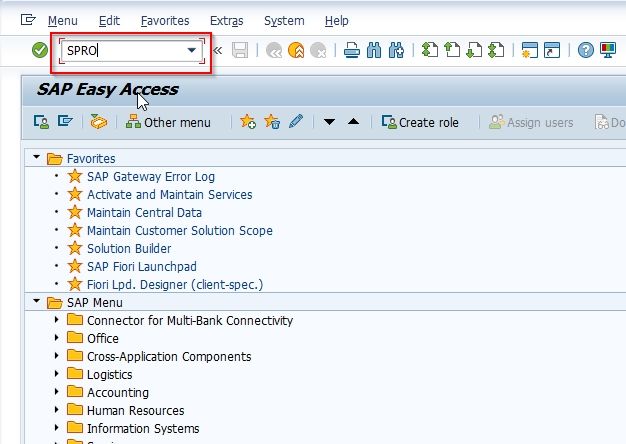Select the Logistics folder label
The image size is (626, 444).
(109, 375)
